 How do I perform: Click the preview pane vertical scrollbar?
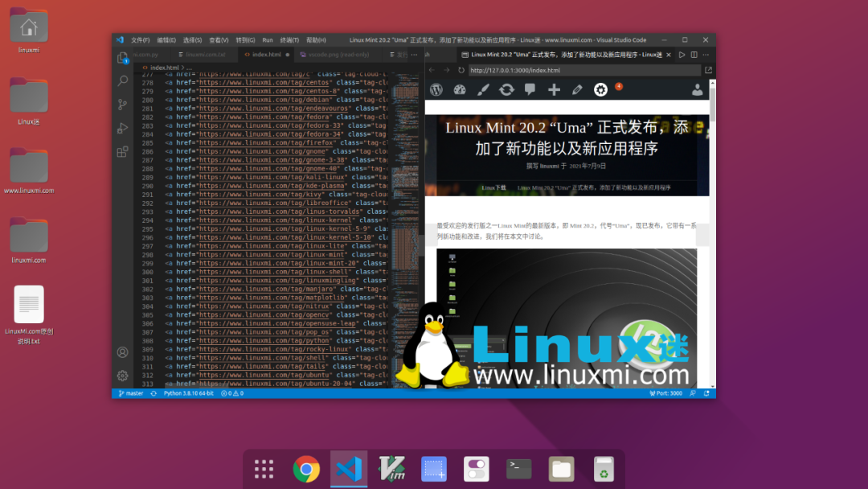(712, 105)
